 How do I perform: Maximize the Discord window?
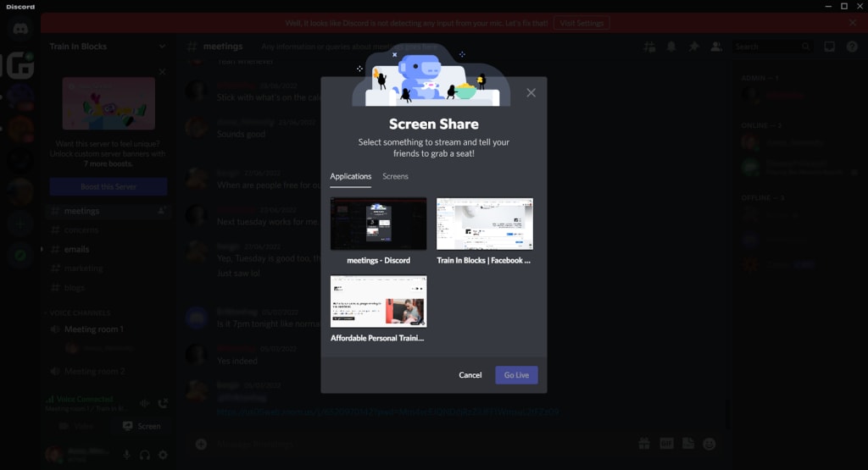tap(844, 7)
